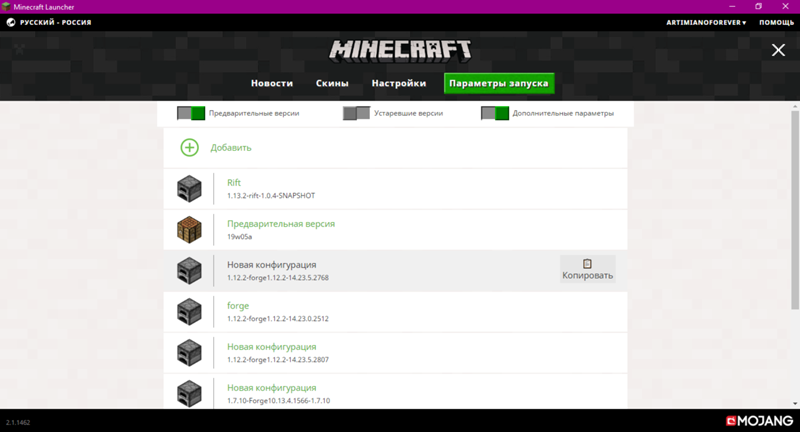This screenshot has width=800, height=432.
Task: Click the scrollbar up arrow
Action: point(795,106)
